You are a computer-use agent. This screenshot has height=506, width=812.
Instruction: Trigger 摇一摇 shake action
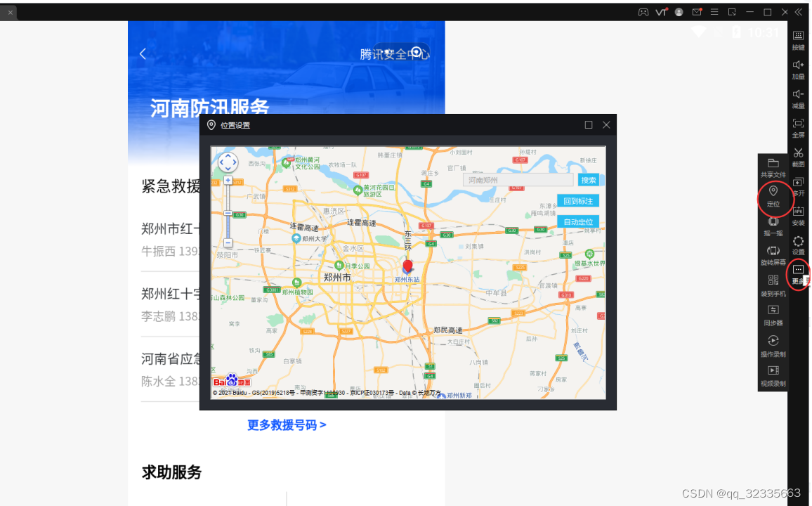773,227
